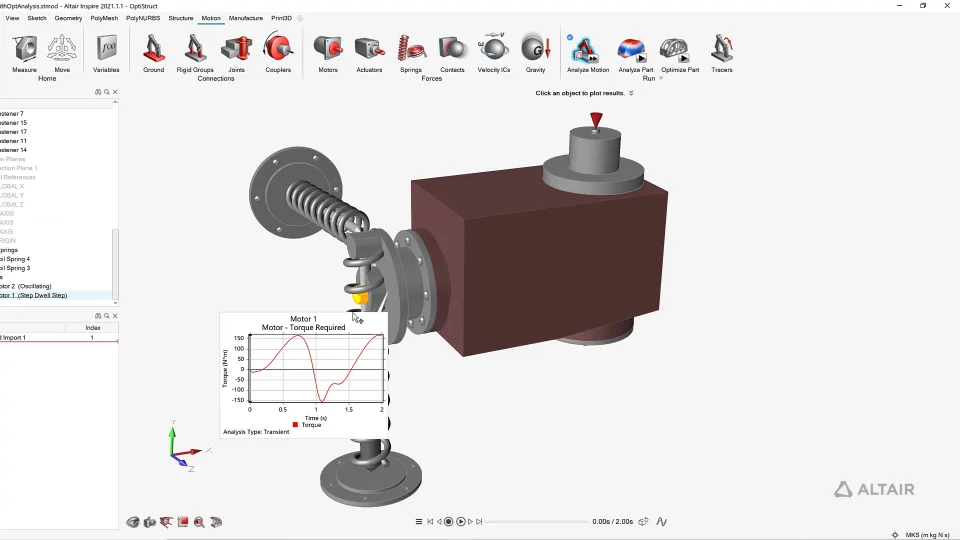This screenshot has height=540, width=960.
Task: Click the Analyze Part icon
Action: click(x=632, y=50)
